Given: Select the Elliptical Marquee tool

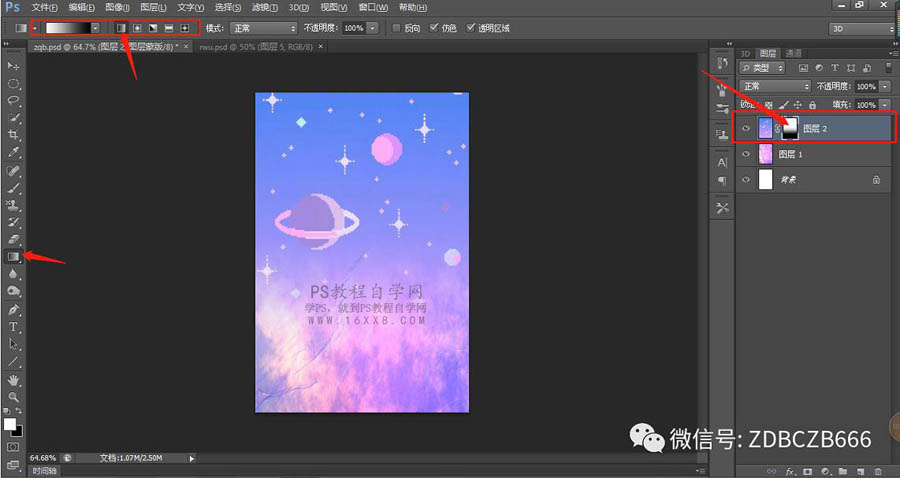Looking at the screenshot, I should (13, 84).
